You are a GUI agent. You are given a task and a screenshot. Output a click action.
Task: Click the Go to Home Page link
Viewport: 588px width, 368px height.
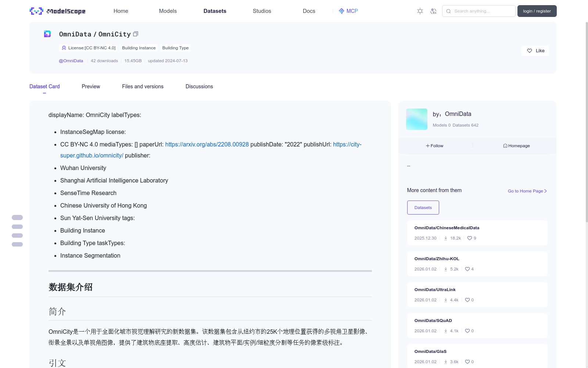pyautogui.click(x=527, y=191)
